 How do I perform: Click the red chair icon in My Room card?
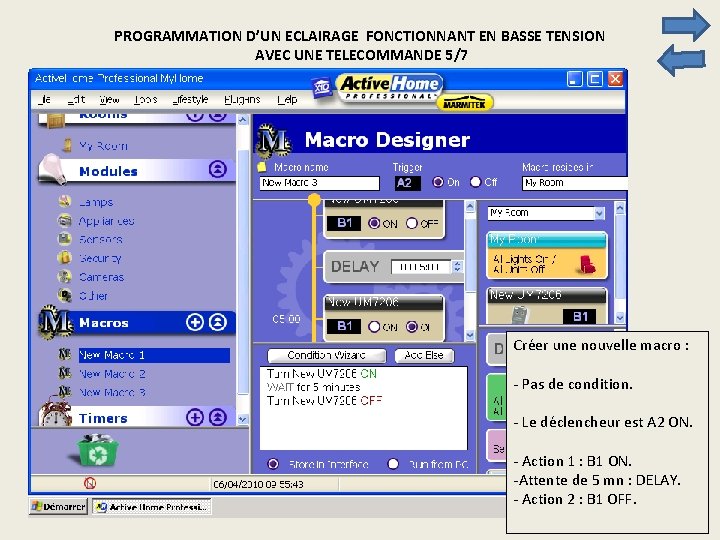click(x=587, y=264)
